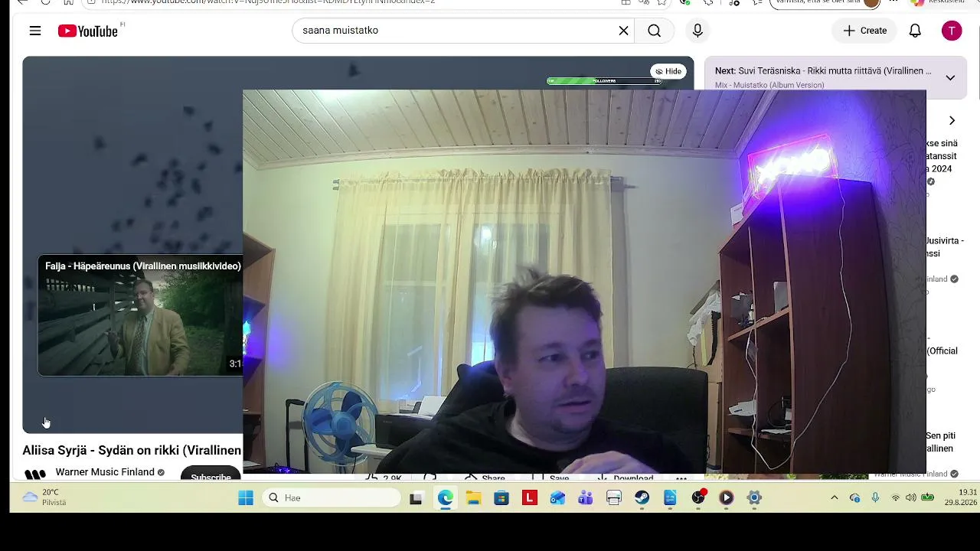This screenshot has width=980, height=551.
Task: Open Outlook from the taskbar
Action: pyautogui.click(x=557, y=498)
